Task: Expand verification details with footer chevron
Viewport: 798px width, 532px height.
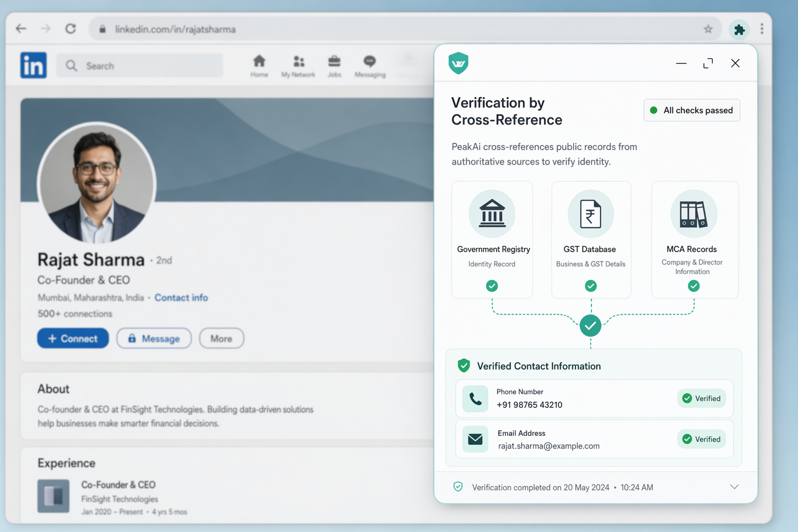Action: point(734,487)
